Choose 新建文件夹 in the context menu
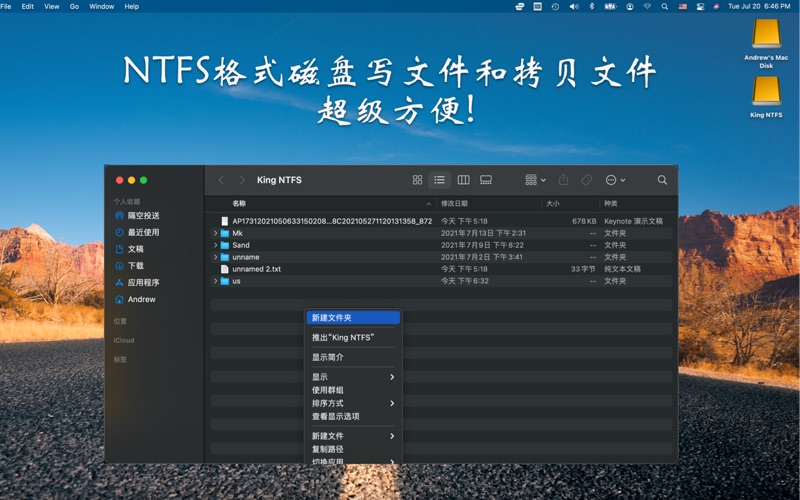This screenshot has width=800, height=500. tap(332, 318)
